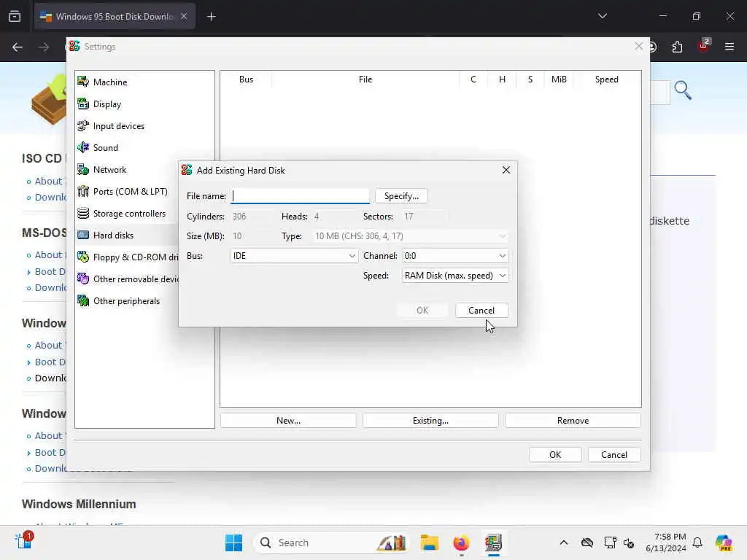Open the Copilot preview icon
The height and width of the screenshot is (560, 747).
[x=724, y=542]
